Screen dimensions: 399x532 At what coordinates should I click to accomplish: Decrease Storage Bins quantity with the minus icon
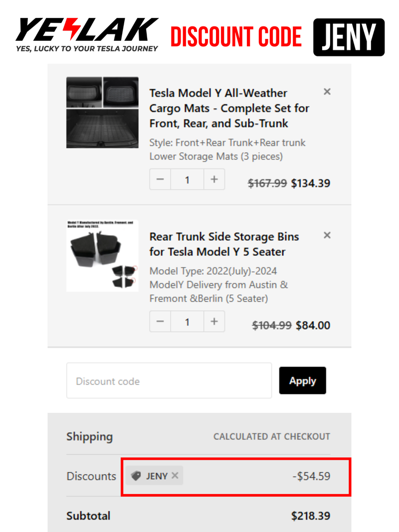coord(160,322)
